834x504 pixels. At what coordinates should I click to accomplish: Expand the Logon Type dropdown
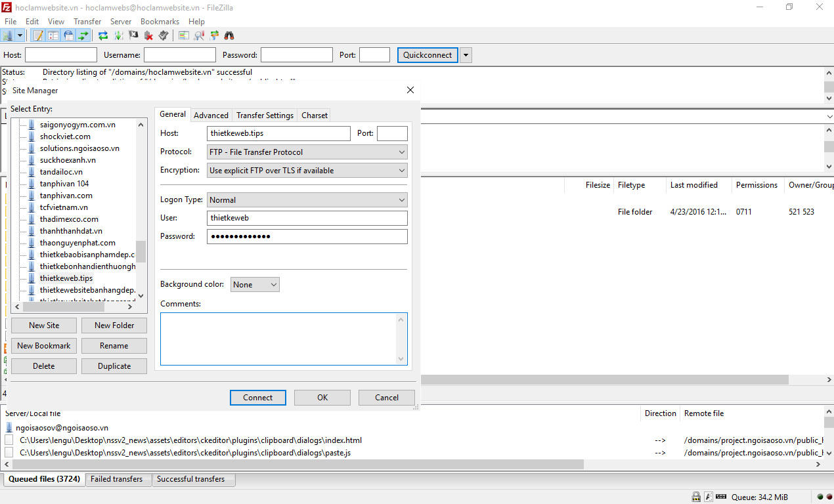(307, 200)
